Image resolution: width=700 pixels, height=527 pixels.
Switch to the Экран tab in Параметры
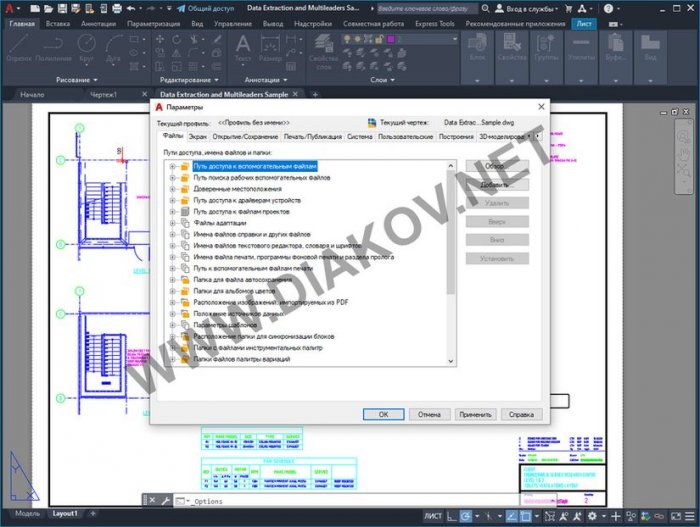pos(199,136)
